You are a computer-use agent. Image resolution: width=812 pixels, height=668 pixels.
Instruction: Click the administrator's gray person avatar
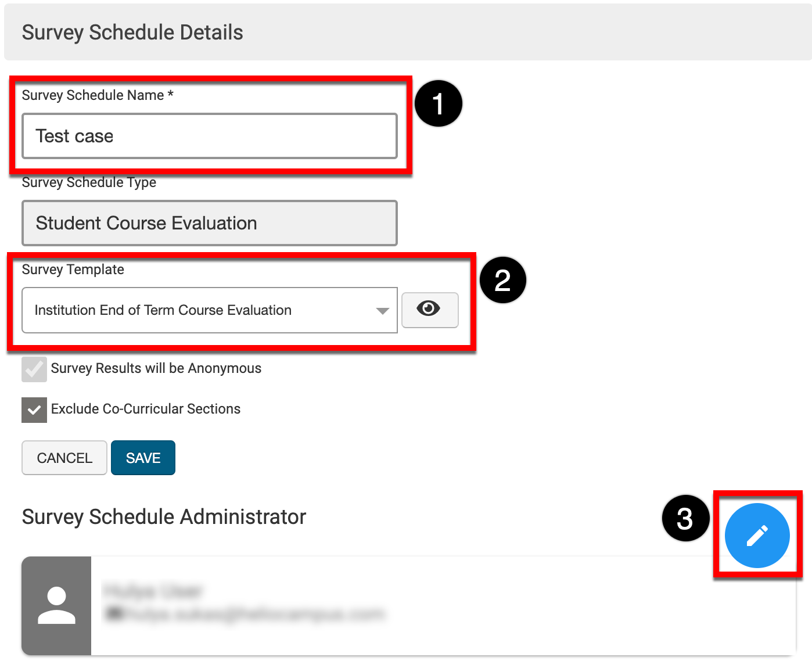pyautogui.click(x=56, y=605)
